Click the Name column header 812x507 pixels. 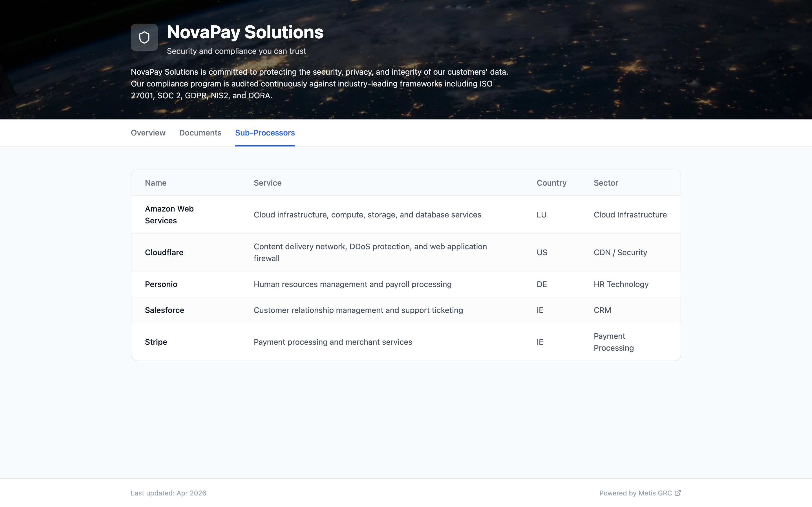[x=156, y=183]
